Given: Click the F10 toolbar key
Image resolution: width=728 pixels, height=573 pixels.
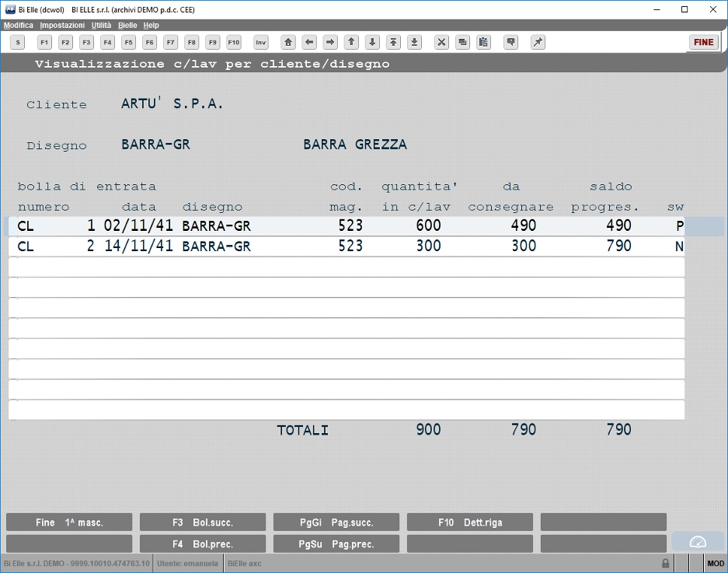Looking at the screenshot, I should click(x=234, y=42).
